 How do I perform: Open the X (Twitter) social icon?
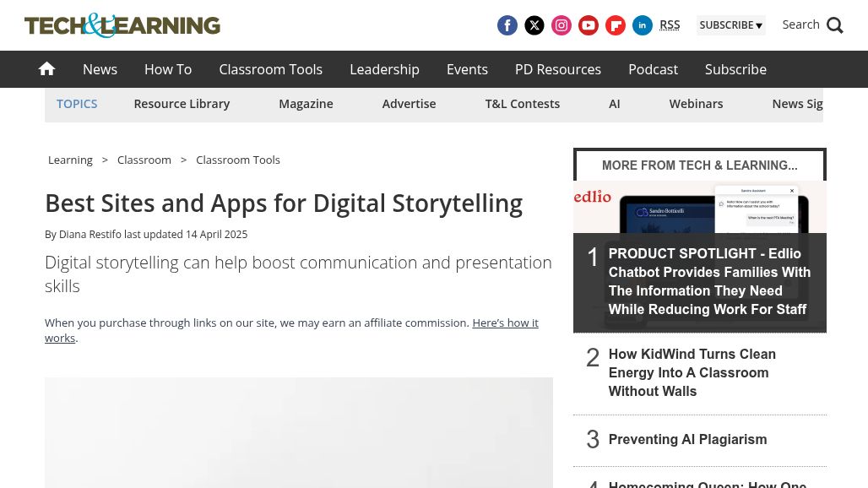coord(534,25)
